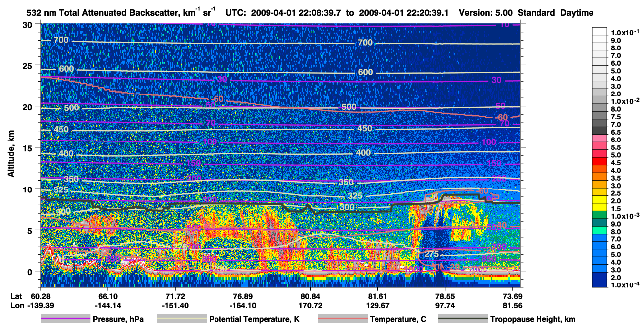644x330 pixels.
Task: Click colorbar label '6.5'
Action: point(617,132)
